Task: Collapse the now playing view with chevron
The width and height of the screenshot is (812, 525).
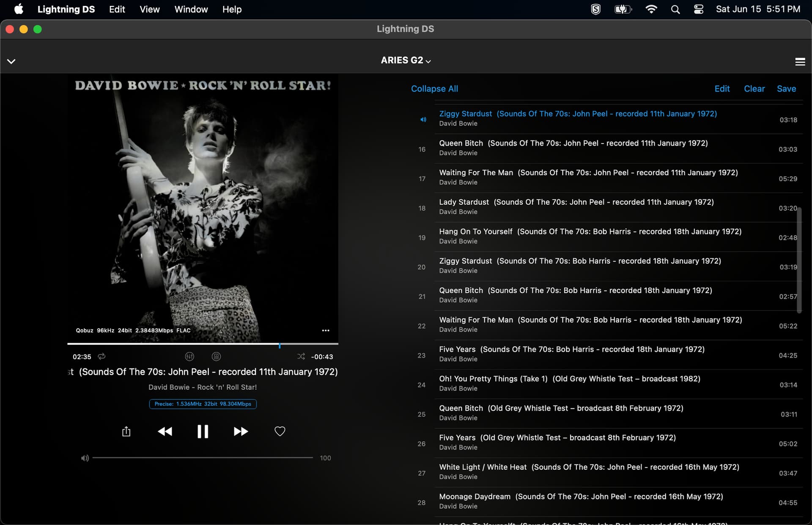Action: point(11,61)
